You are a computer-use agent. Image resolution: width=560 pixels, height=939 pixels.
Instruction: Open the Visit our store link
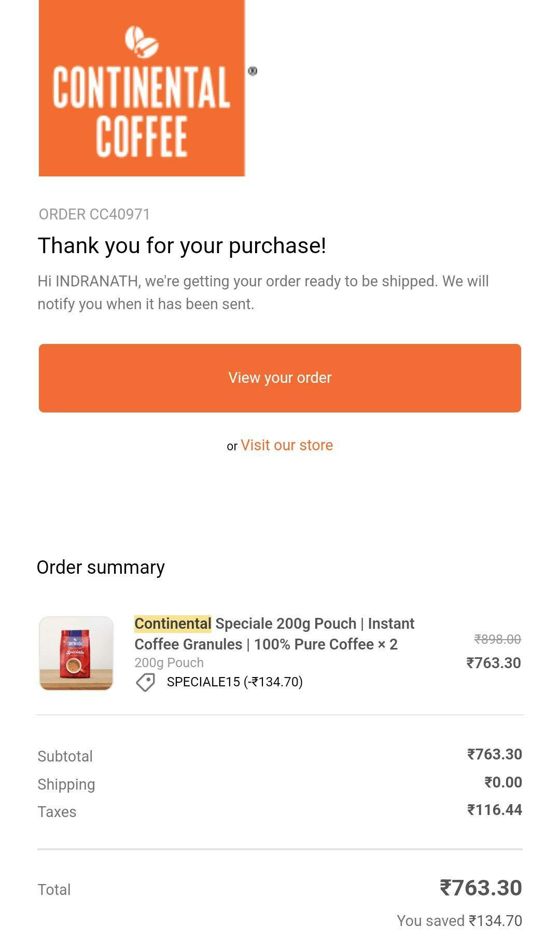pyautogui.click(x=287, y=445)
